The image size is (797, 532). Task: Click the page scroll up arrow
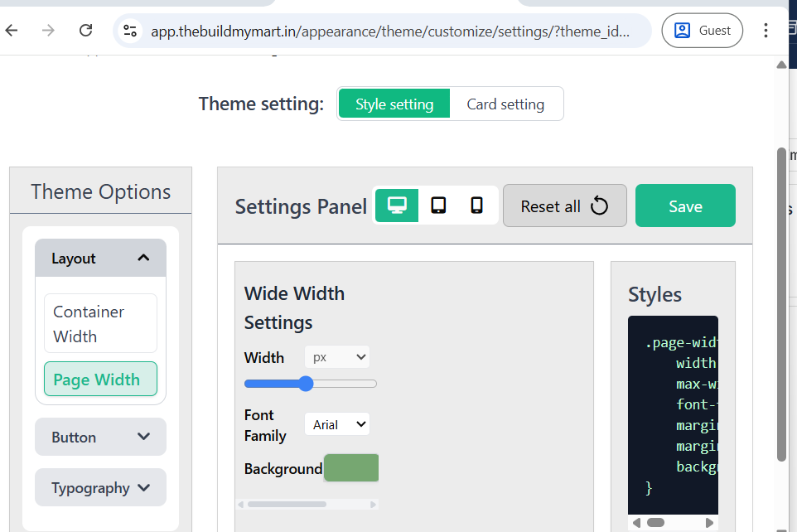[782, 65]
